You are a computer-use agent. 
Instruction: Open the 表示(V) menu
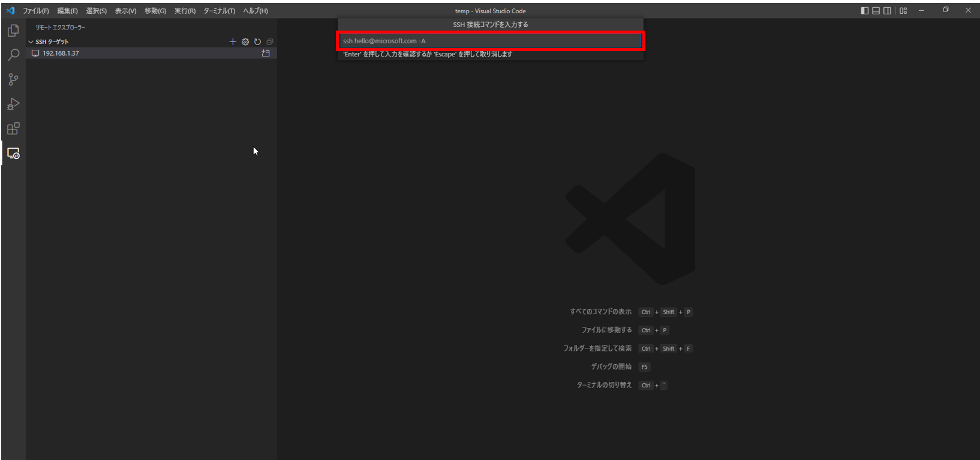pyautogui.click(x=125, y=11)
